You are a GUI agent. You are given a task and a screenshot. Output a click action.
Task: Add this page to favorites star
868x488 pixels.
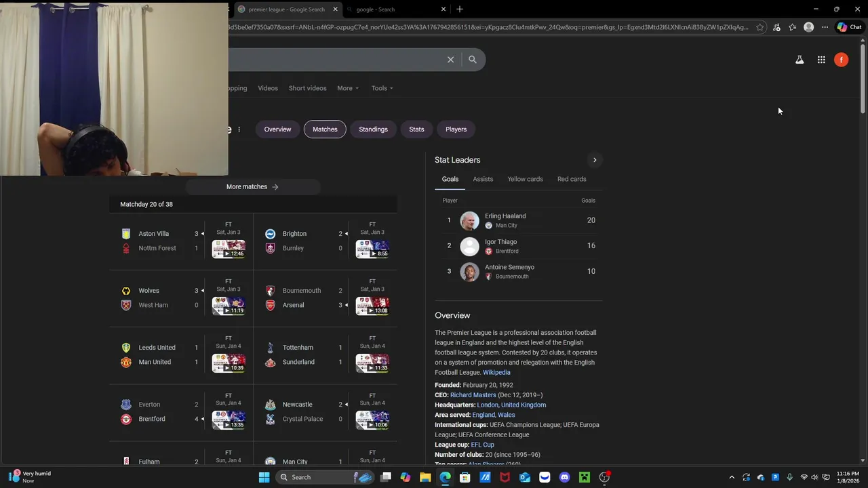click(x=760, y=27)
